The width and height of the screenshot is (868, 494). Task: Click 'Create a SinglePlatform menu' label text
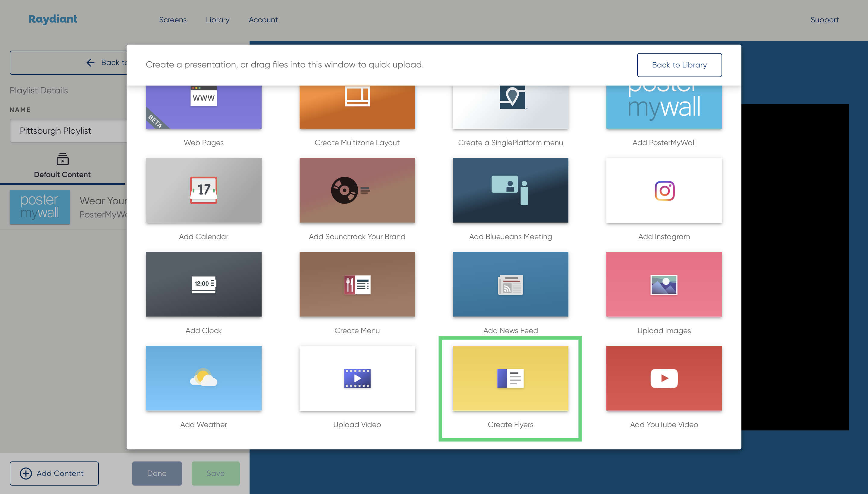tap(510, 142)
